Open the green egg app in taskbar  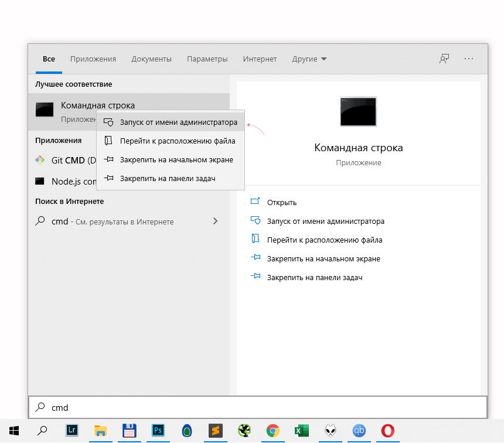coord(187,431)
